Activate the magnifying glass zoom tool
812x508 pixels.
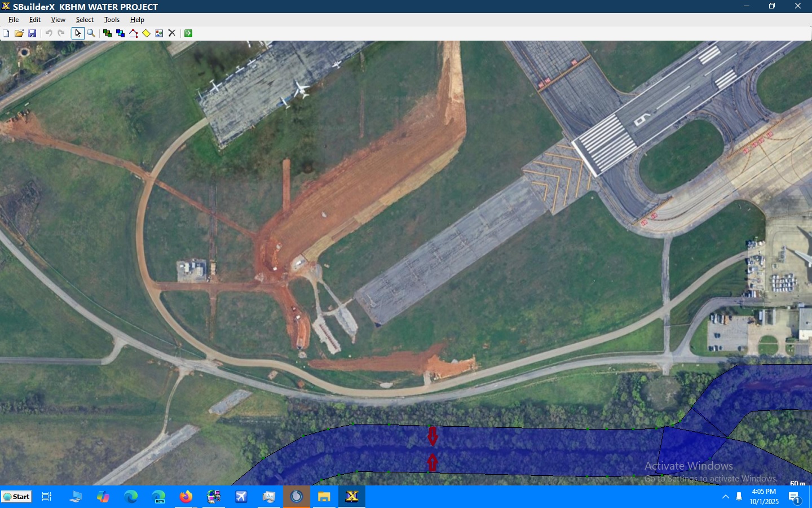point(91,34)
